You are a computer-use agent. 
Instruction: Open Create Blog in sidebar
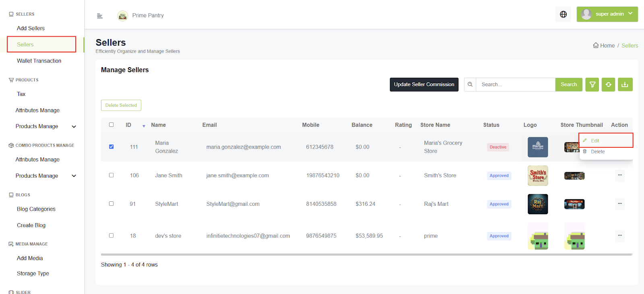31,225
